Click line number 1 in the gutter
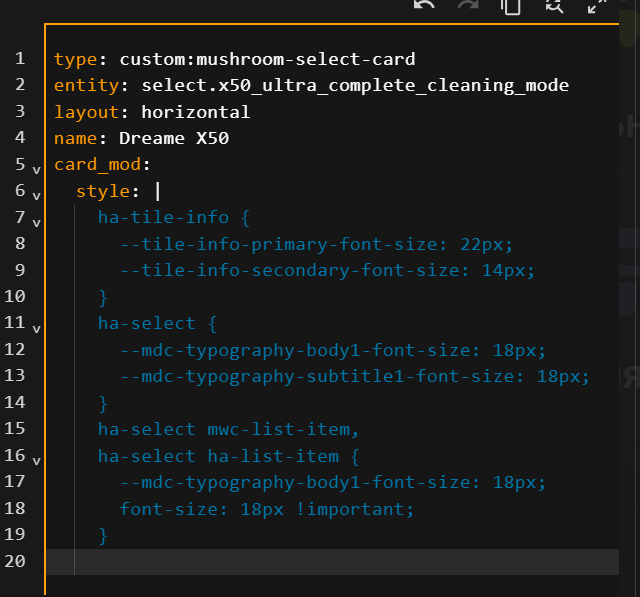640x597 pixels. click(x=20, y=59)
